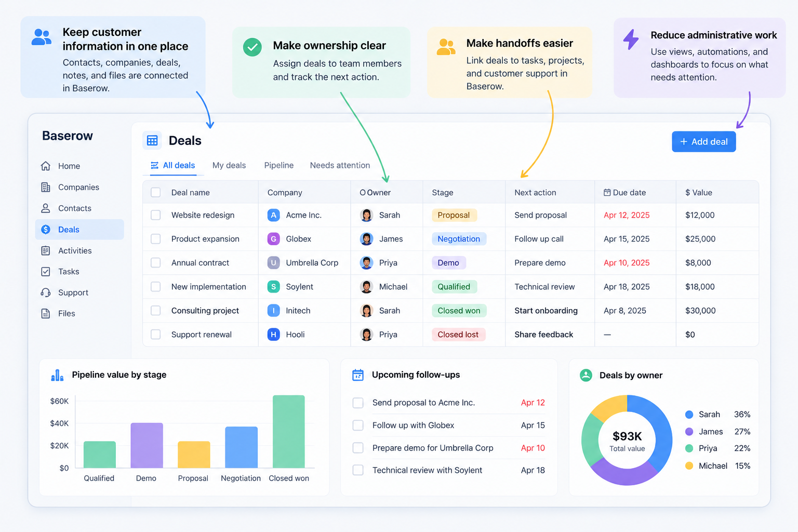Switch to the All deals tab
This screenshot has height=532, width=798.
tap(172, 165)
